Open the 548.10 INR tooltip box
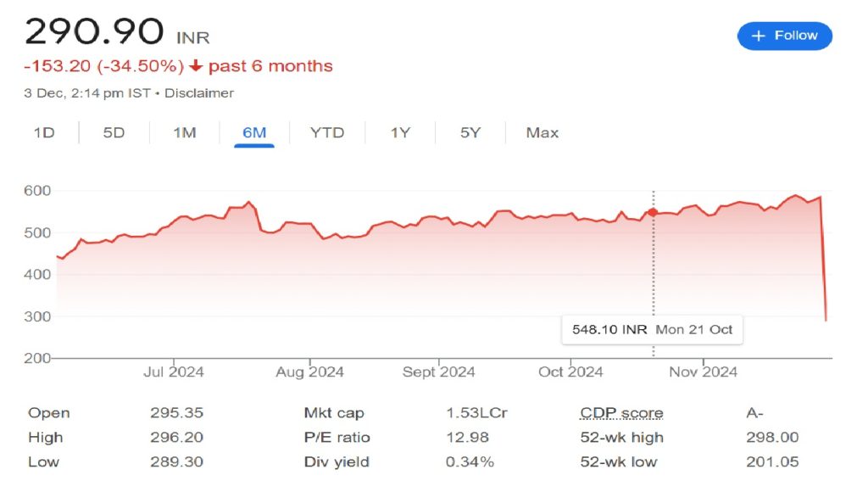 (653, 329)
